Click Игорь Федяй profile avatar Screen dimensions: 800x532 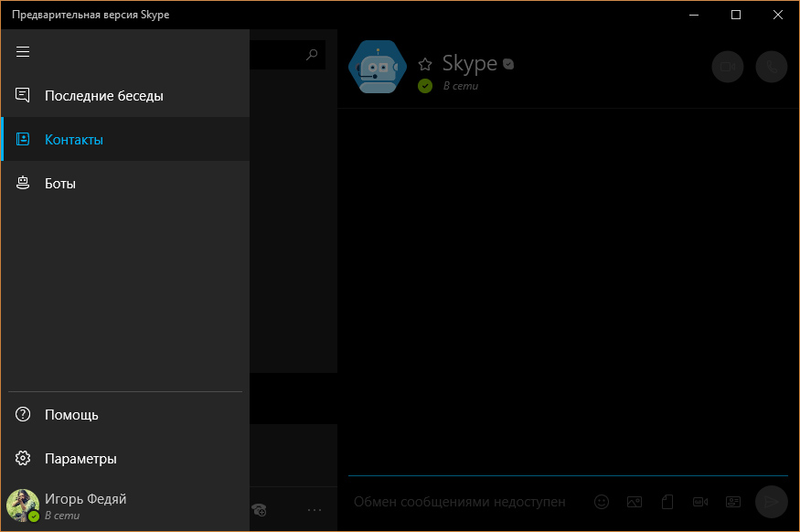pos(23,505)
